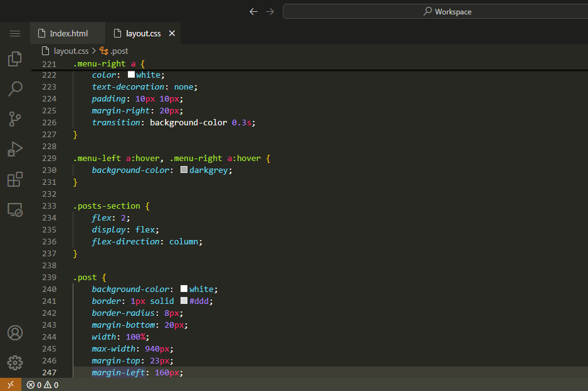Toggle the hamburger application menu

[15, 33]
